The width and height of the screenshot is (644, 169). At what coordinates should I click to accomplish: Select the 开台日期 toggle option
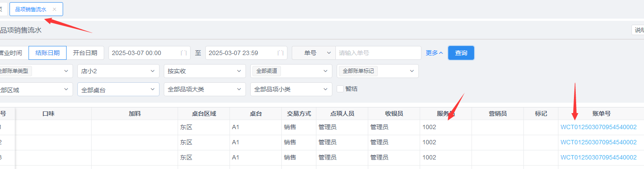(85, 53)
